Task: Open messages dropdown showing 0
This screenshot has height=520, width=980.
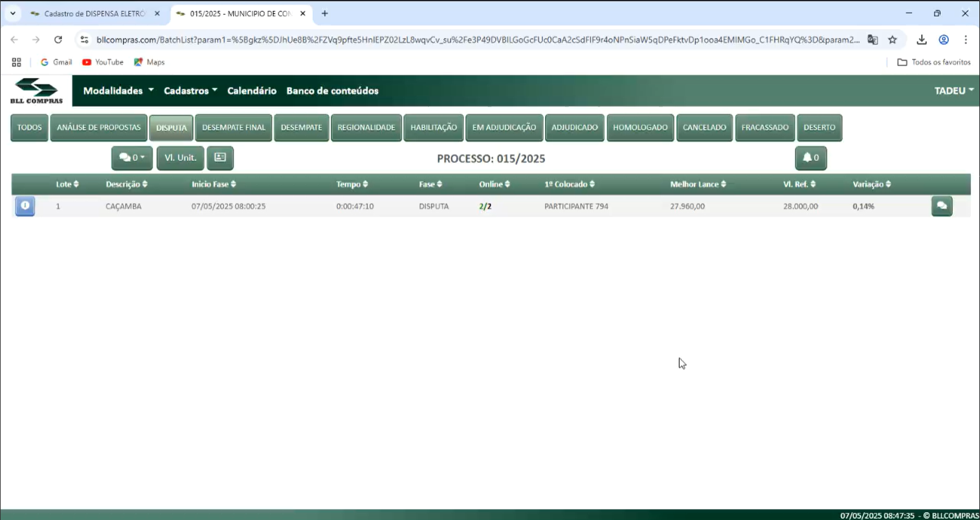Action: click(131, 158)
